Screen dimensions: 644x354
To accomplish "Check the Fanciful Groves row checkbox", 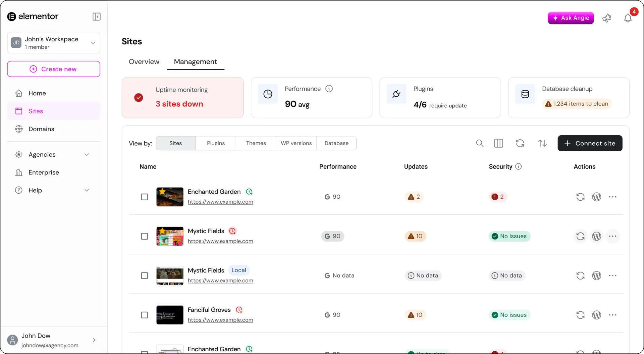I will [144, 315].
